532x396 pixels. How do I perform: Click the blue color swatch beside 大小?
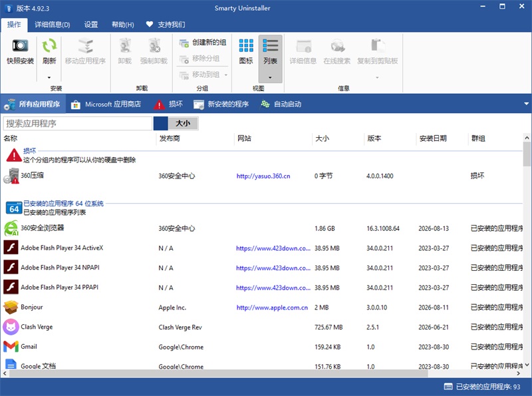click(160, 123)
